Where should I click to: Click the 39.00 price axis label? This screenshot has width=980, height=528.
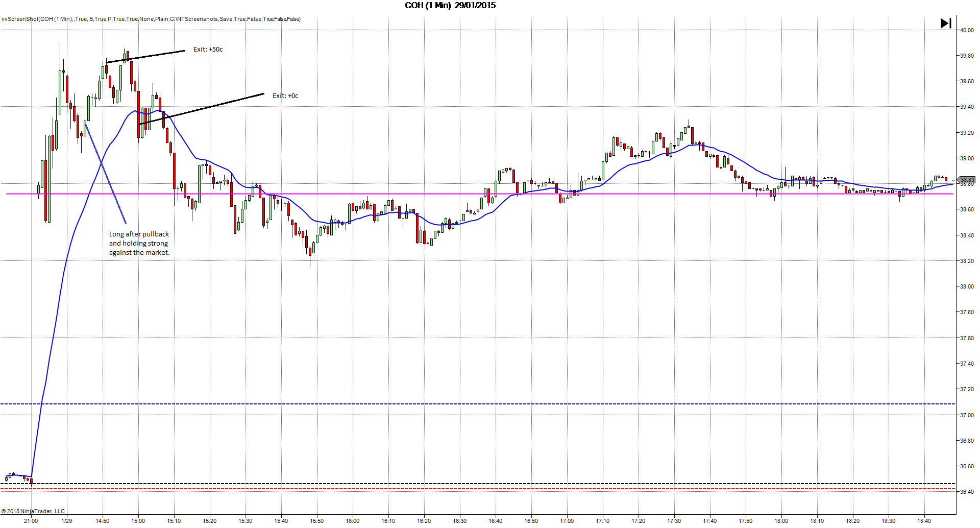point(967,158)
